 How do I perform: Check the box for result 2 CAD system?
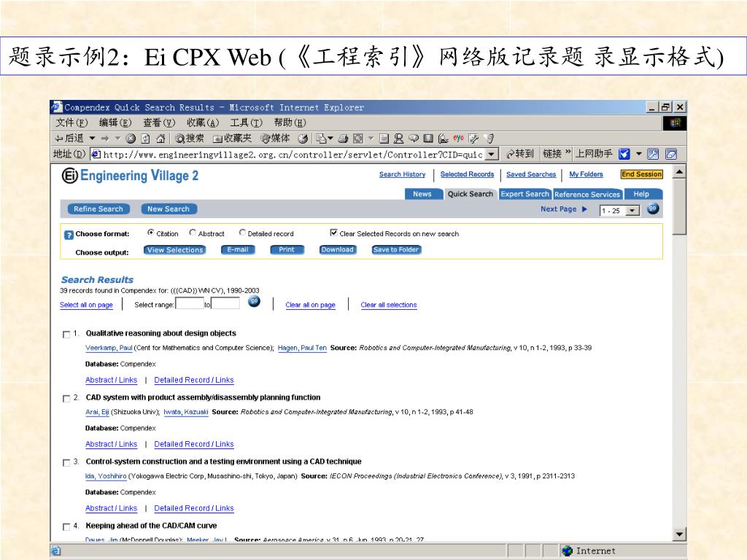66,399
